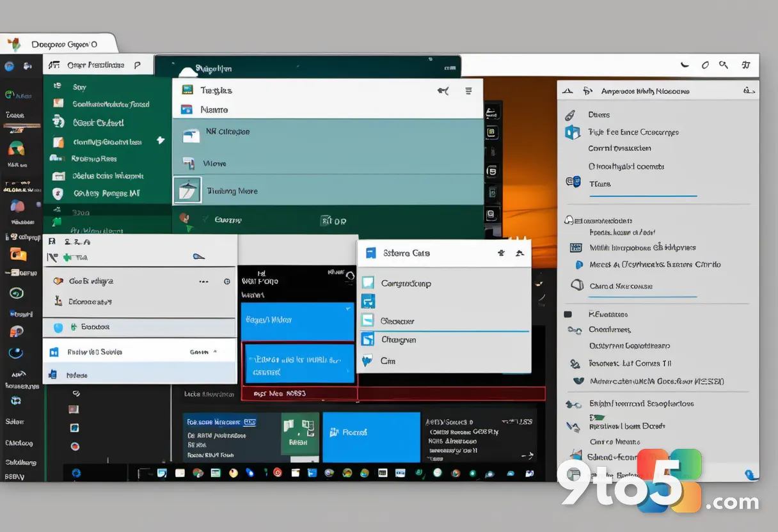Screen dimensions: 778x532
Task: Click the arrow icon left of the hamburger menu
Action: coord(443,91)
